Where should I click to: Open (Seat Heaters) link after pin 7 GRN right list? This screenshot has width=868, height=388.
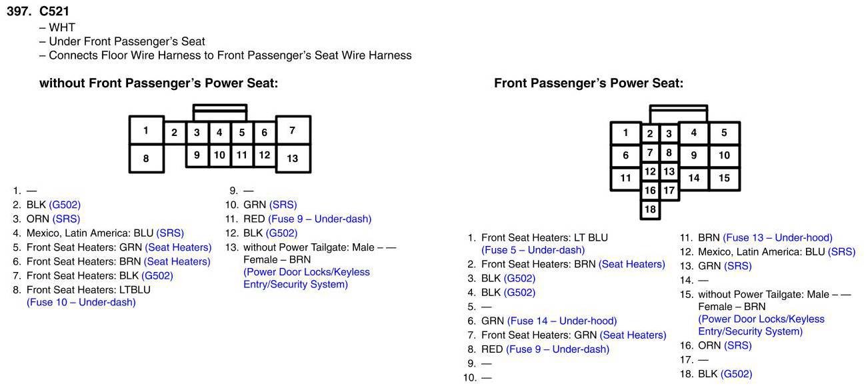tap(633, 335)
